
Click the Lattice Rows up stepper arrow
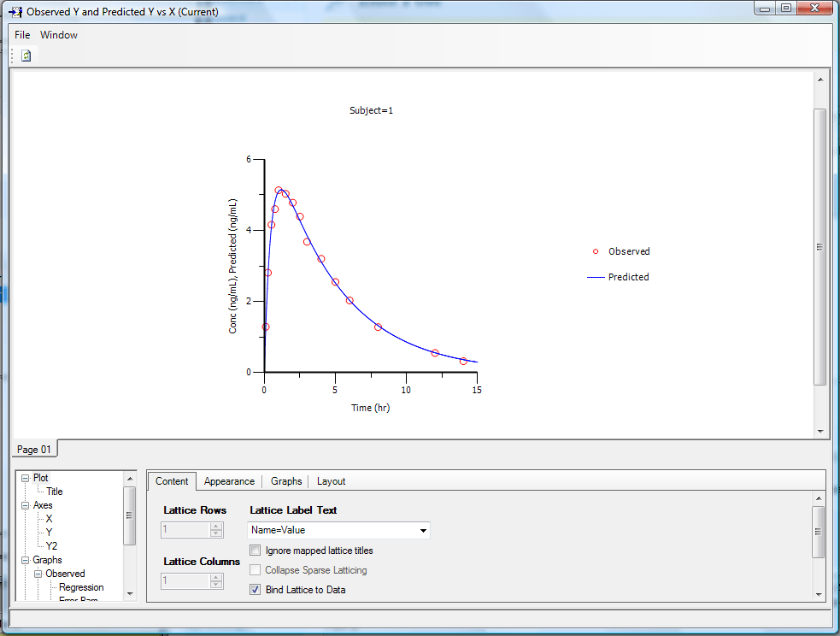pyautogui.click(x=216, y=526)
